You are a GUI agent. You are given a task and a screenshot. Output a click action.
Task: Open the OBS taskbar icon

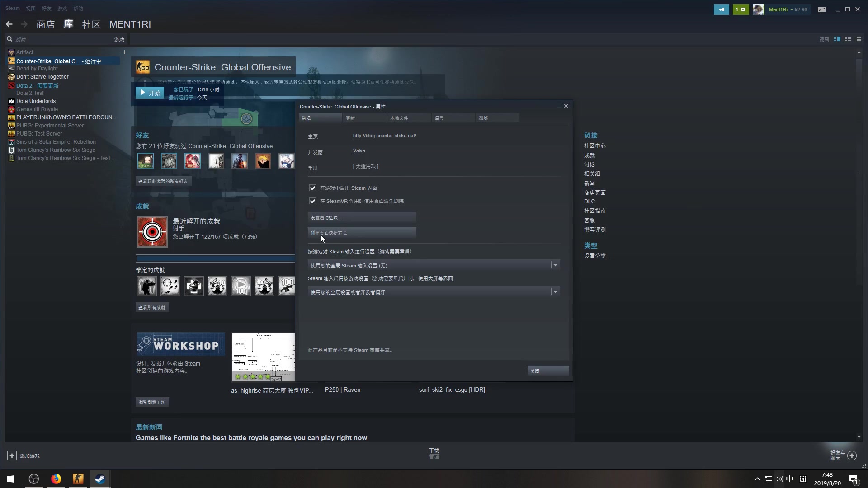[x=34, y=479]
